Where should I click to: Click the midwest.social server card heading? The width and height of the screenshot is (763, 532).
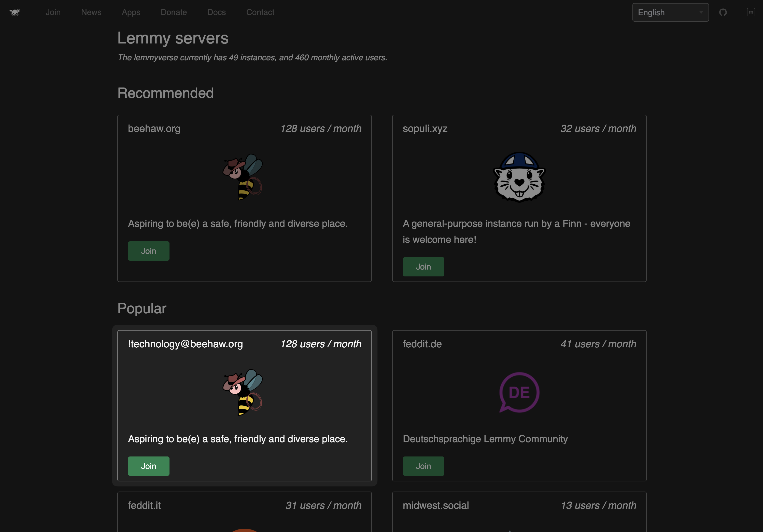coord(436,505)
